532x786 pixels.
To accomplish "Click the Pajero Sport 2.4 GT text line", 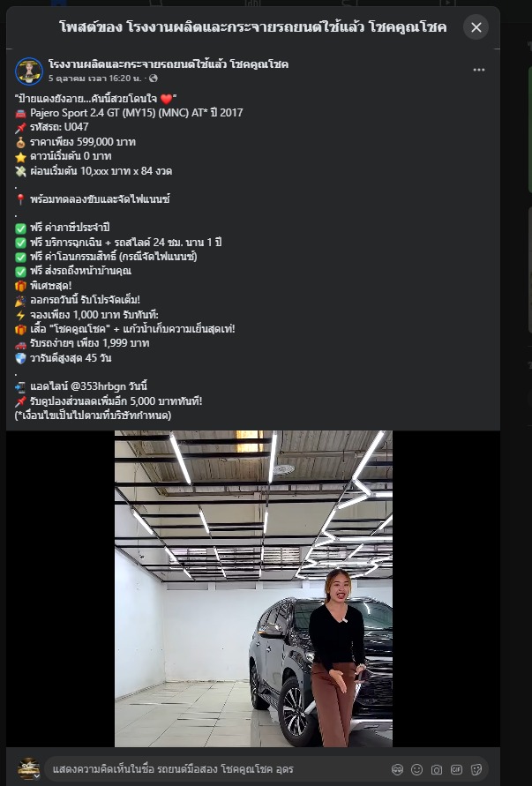I will (x=136, y=113).
